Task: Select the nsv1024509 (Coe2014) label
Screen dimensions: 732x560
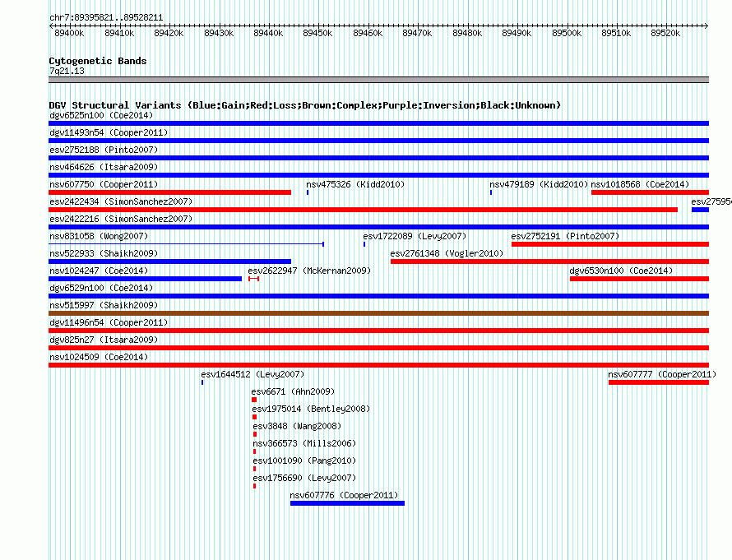Action: 99,357
